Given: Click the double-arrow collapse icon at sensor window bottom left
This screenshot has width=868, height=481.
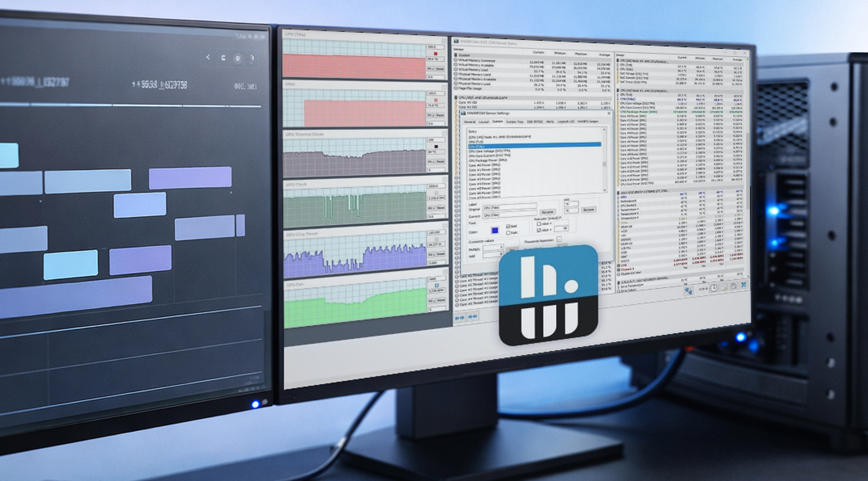Looking at the screenshot, I should pos(472,316).
